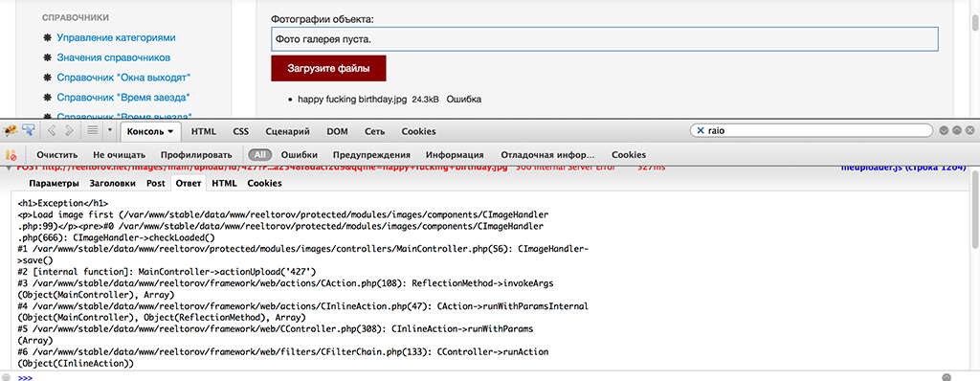The width and height of the screenshot is (980, 381).
Task: Open the Firebug bug icon menu
Action: [10, 131]
